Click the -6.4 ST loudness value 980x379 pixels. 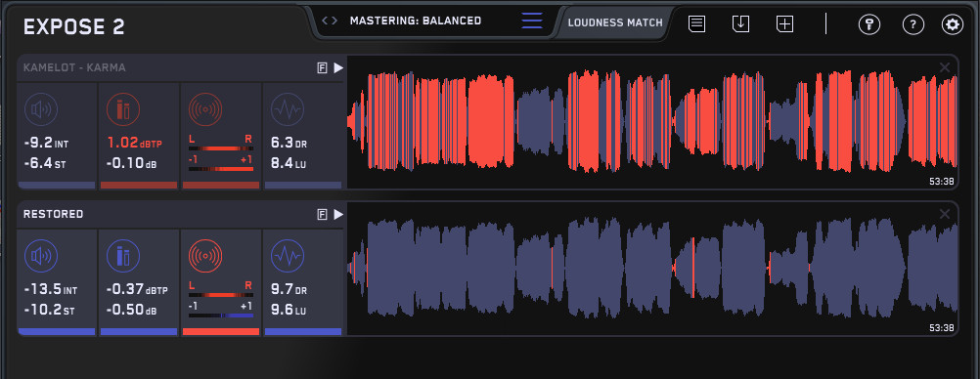click(x=44, y=164)
